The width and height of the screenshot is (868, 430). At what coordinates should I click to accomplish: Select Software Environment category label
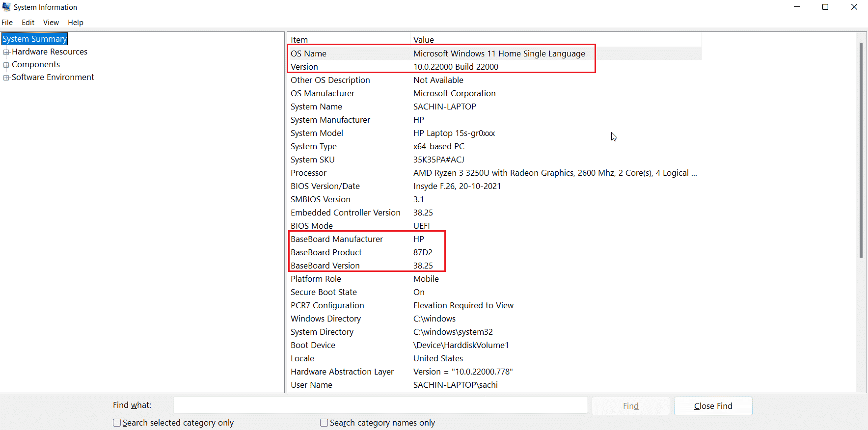click(x=53, y=77)
